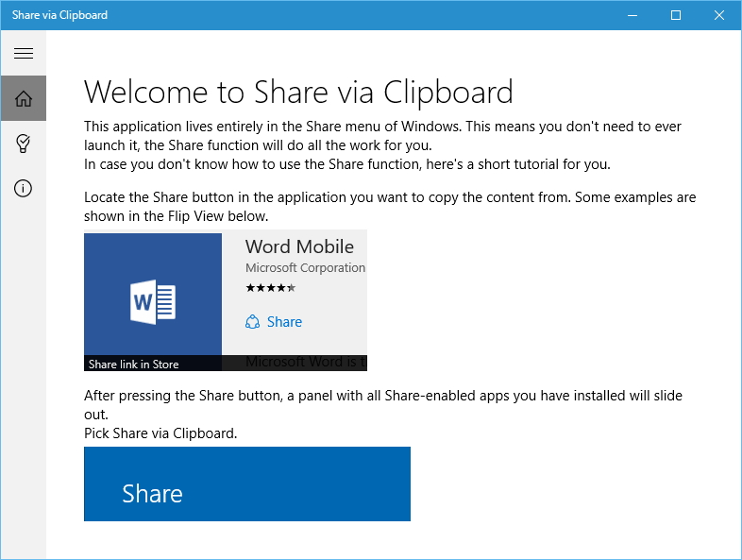Click the Share link in Flip View

(274, 322)
